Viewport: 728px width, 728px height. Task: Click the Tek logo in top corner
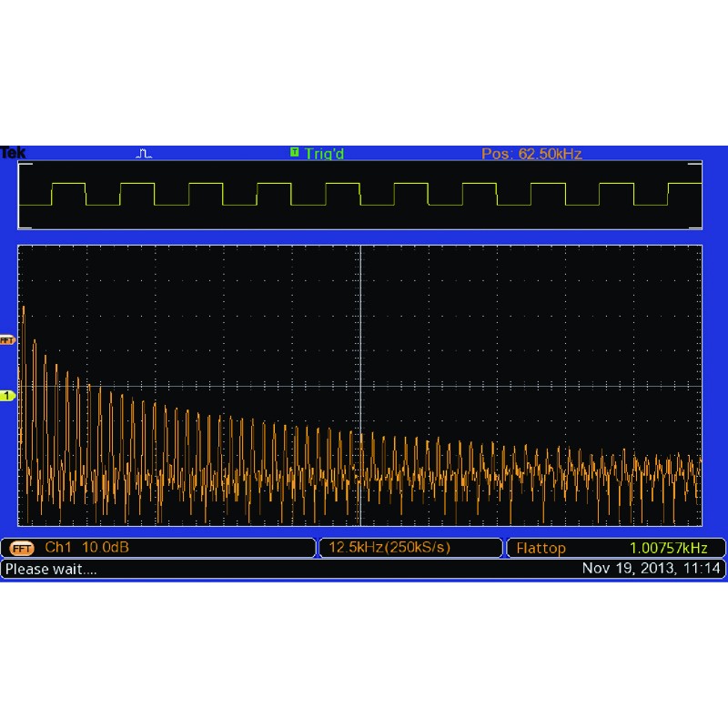pos(13,153)
